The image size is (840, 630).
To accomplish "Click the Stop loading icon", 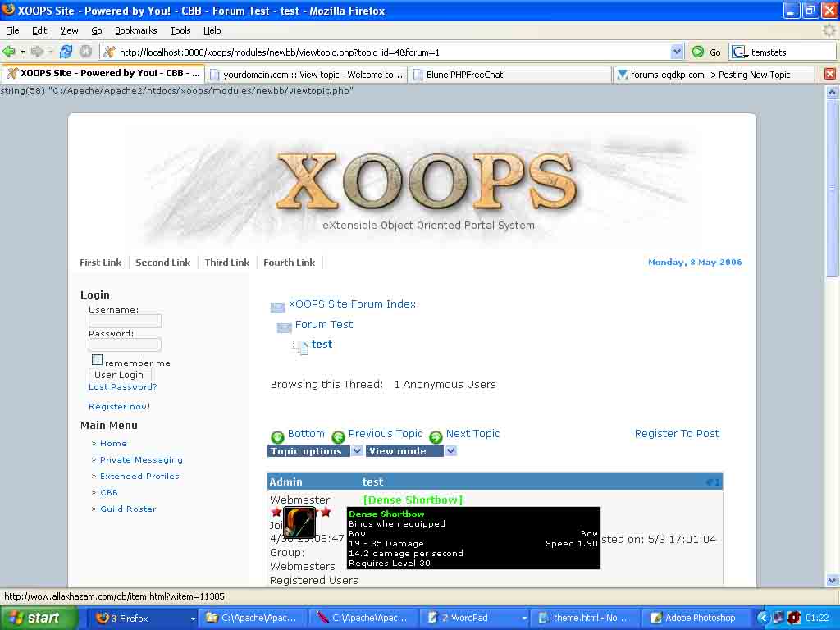I will pyautogui.click(x=85, y=52).
